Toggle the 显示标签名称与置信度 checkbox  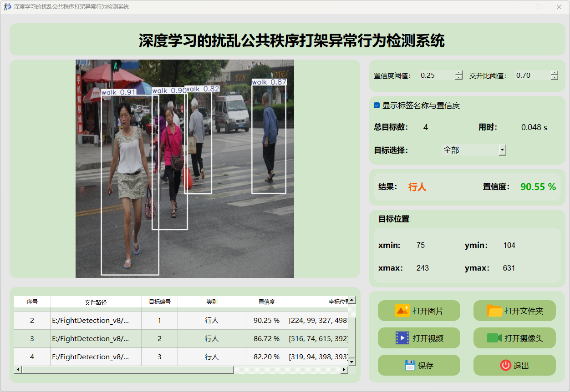click(x=377, y=106)
